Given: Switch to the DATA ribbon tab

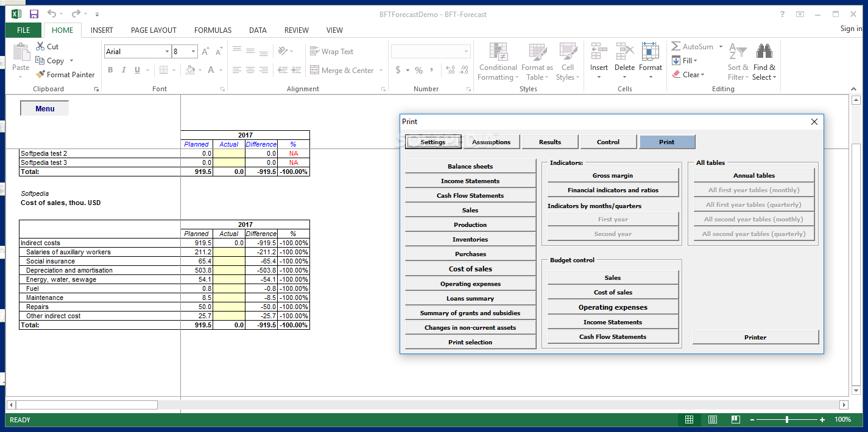Looking at the screenshot, I should (x=258, y=30).
